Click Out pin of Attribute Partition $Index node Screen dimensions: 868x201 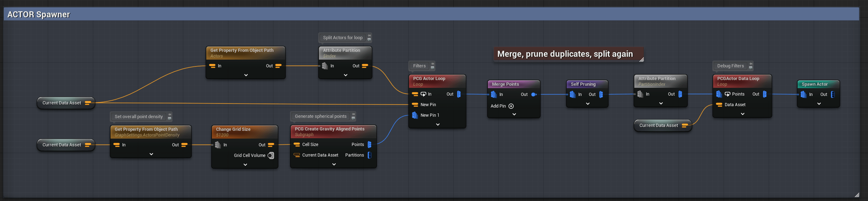(365, 66)
